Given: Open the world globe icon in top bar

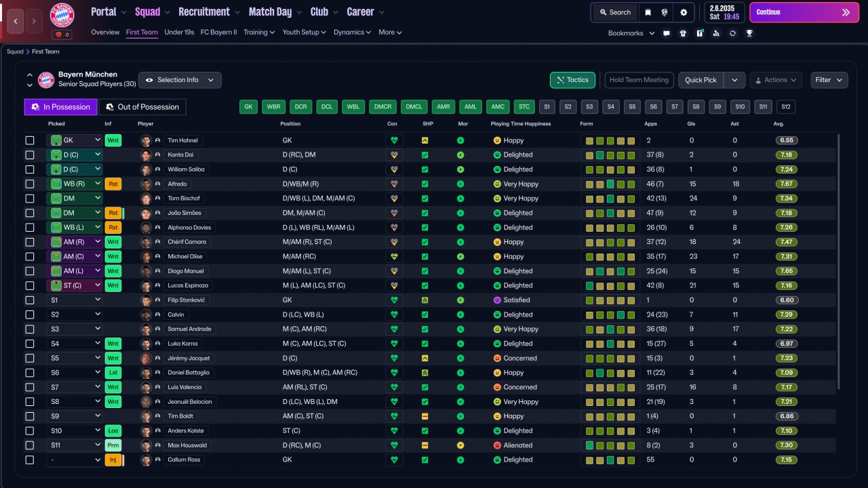Looking at the screenshot, I should tap(665, 12).
